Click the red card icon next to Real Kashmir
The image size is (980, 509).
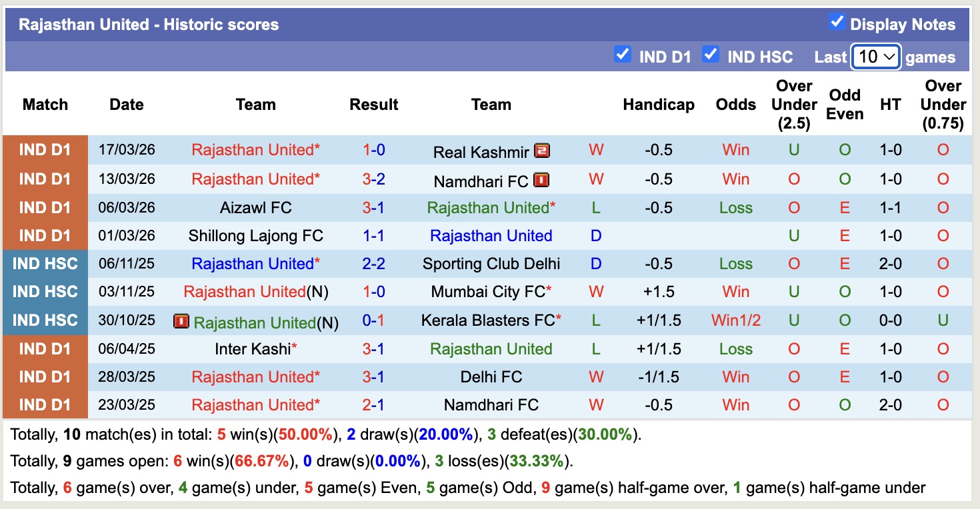click(542, 151)
